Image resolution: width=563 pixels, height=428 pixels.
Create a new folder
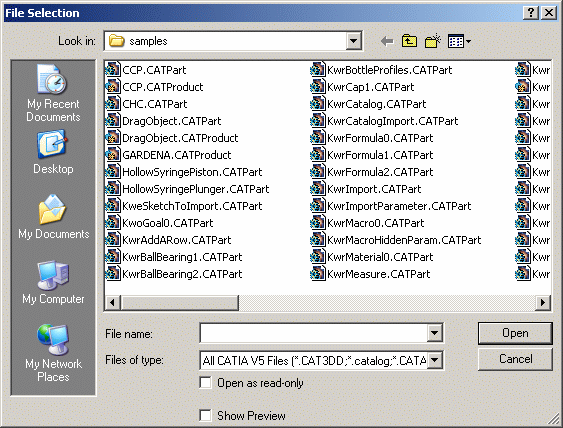pos(433,41)
